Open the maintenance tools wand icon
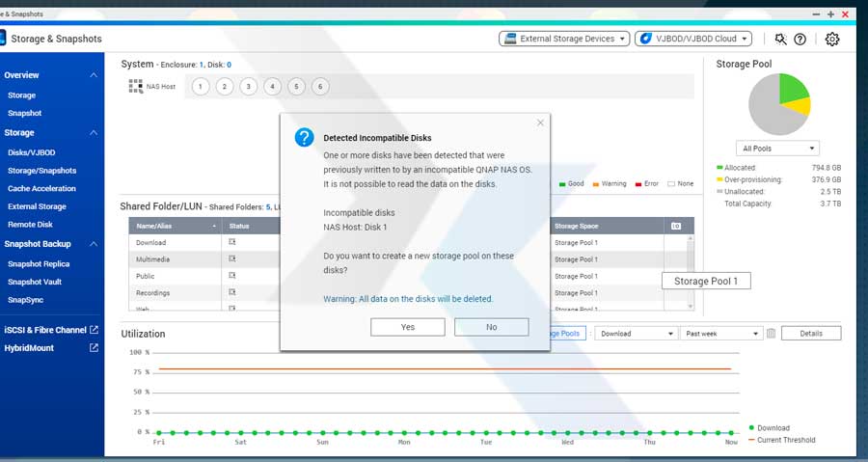 pyautogui.click(x=780, y=40)
